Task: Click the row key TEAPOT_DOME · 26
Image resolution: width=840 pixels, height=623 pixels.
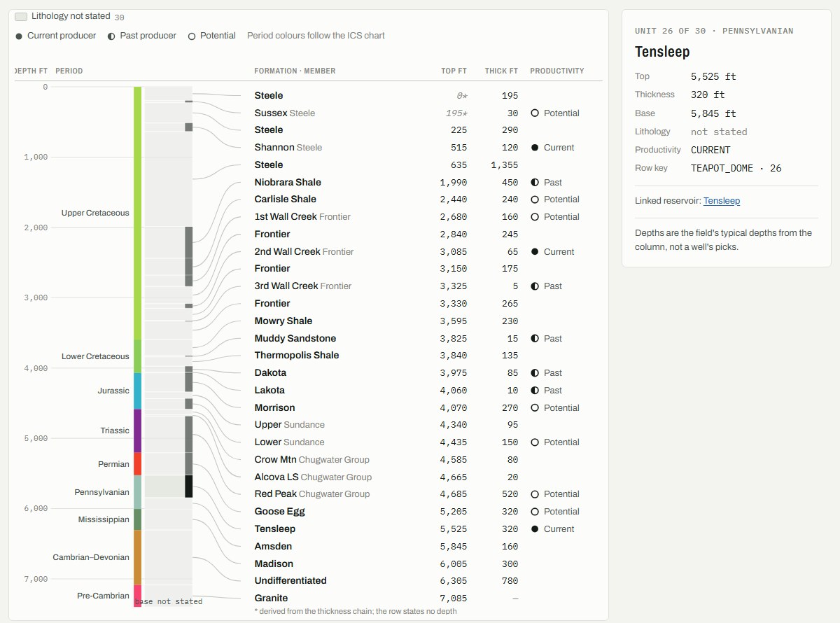Action: tap(736, 168)
